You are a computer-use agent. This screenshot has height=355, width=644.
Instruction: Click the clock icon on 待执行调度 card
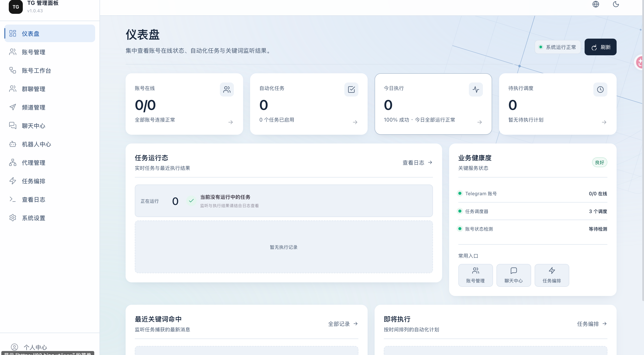pos(600,89)
